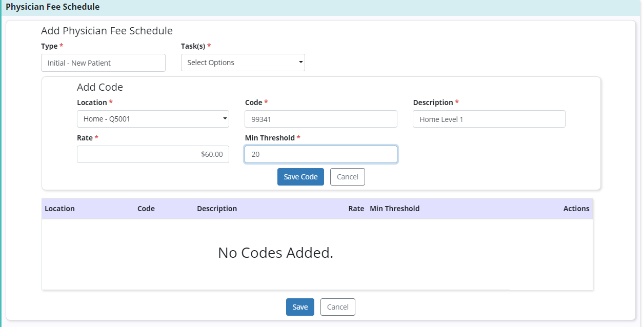This screenshot has width=644, height=327.
Task: Focus the Code field containing 99341
Action: pyautogui.click(x=320, y=119)
